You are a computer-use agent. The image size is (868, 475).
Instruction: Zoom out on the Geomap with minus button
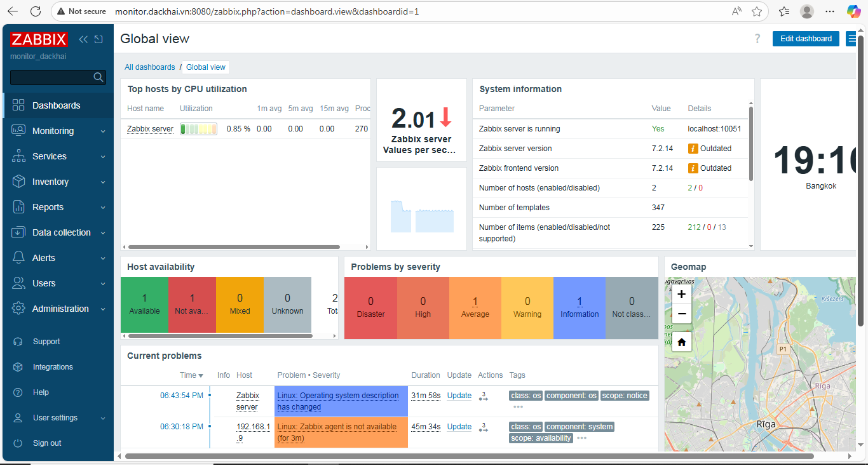point(681,314)
